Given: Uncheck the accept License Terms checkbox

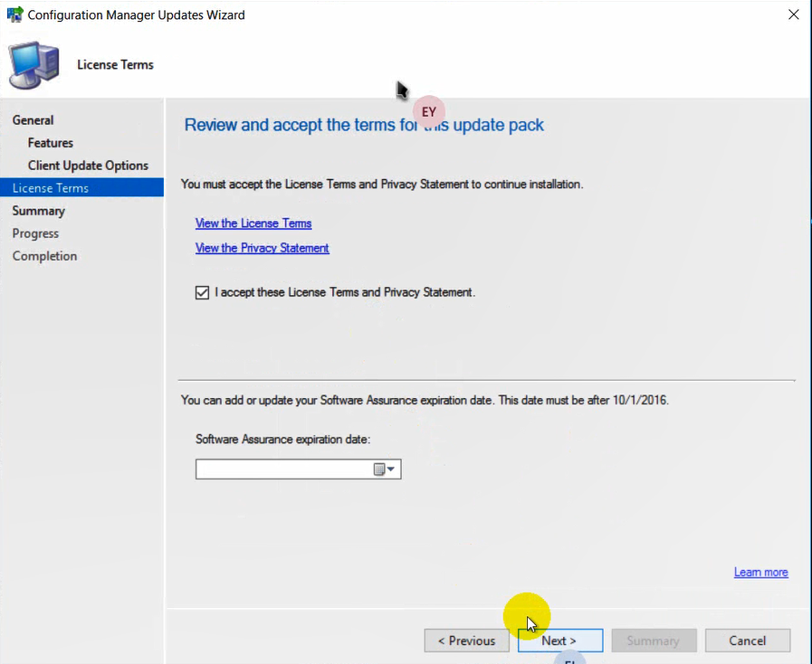Looking at the screenshot, I should tap(202, 292).
